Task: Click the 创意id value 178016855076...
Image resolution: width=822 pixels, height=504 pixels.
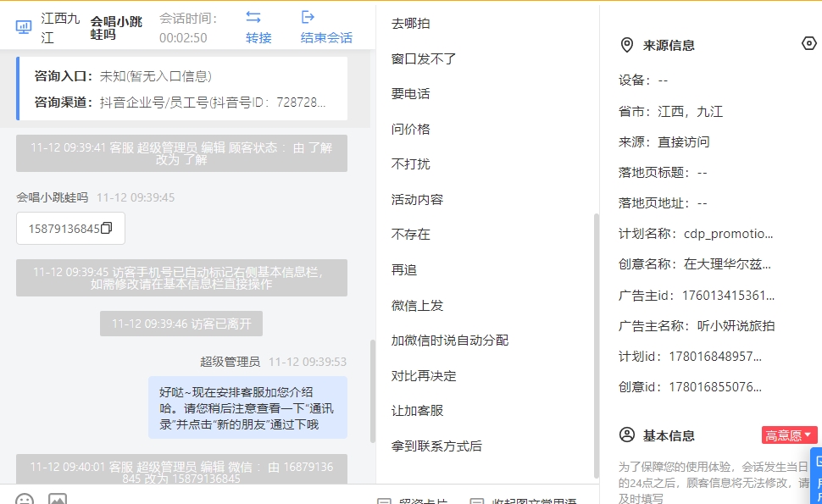Action: (x=715, y=387)
